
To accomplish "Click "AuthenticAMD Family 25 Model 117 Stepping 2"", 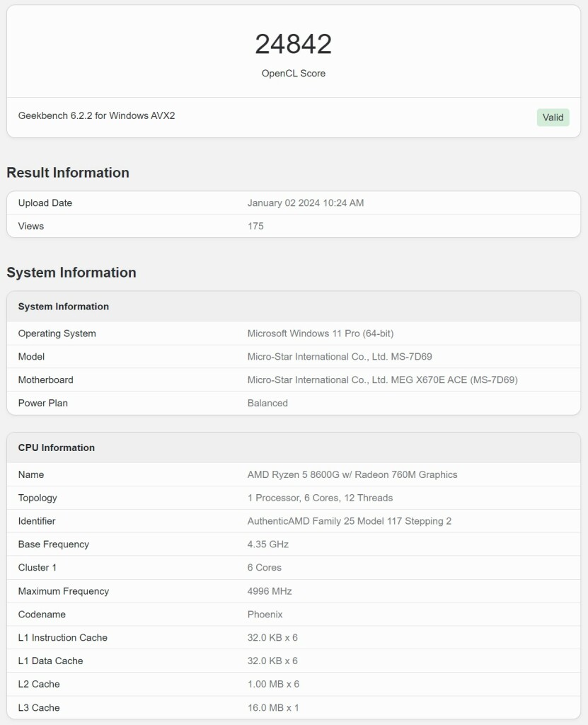I will pyautogui.click(x=350, y=521).
